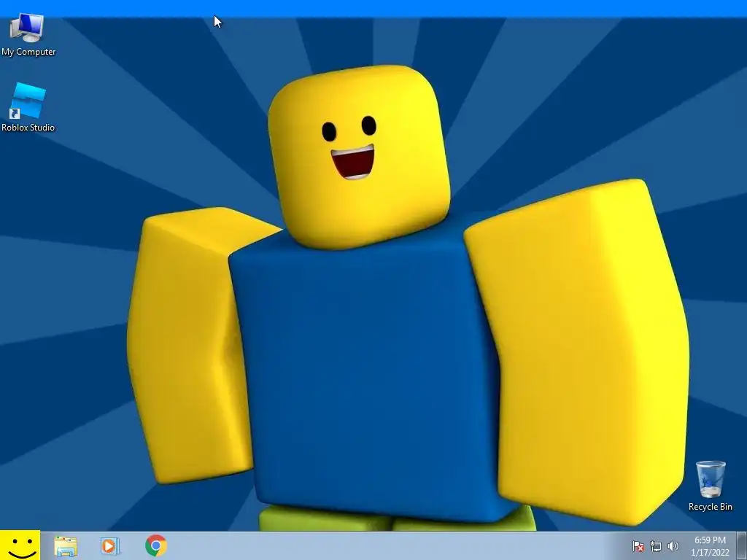Image resolution: width=747 pixels, height=560 pixels.
Task: Open the volume speaker tray icon
Action: click(x=673, y=546)
